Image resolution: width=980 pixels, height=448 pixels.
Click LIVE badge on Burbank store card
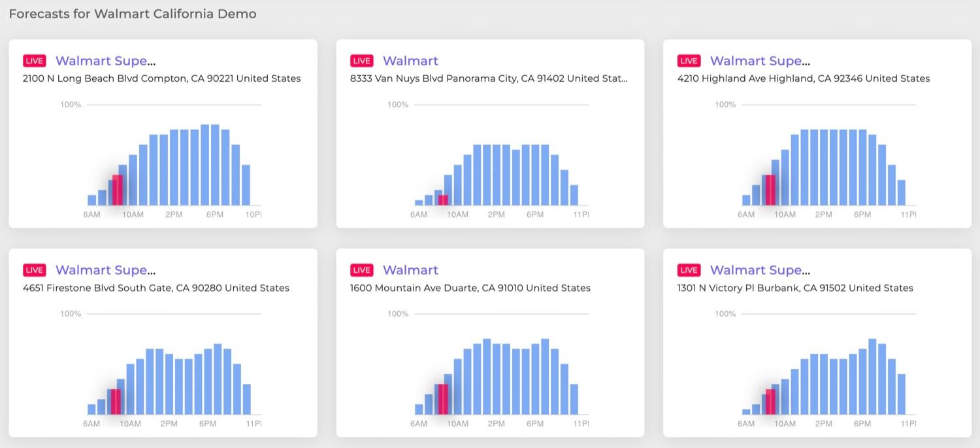coord(689,270)
